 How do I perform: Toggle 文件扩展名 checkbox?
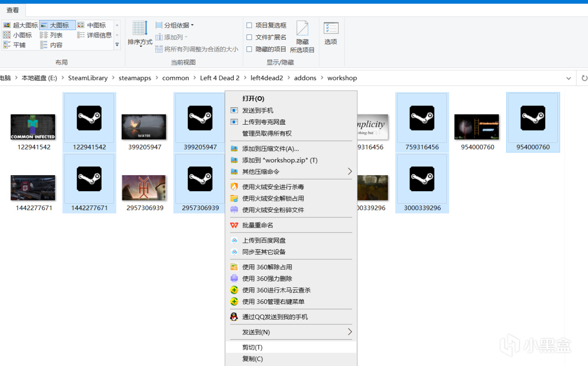tap(249, 37)
